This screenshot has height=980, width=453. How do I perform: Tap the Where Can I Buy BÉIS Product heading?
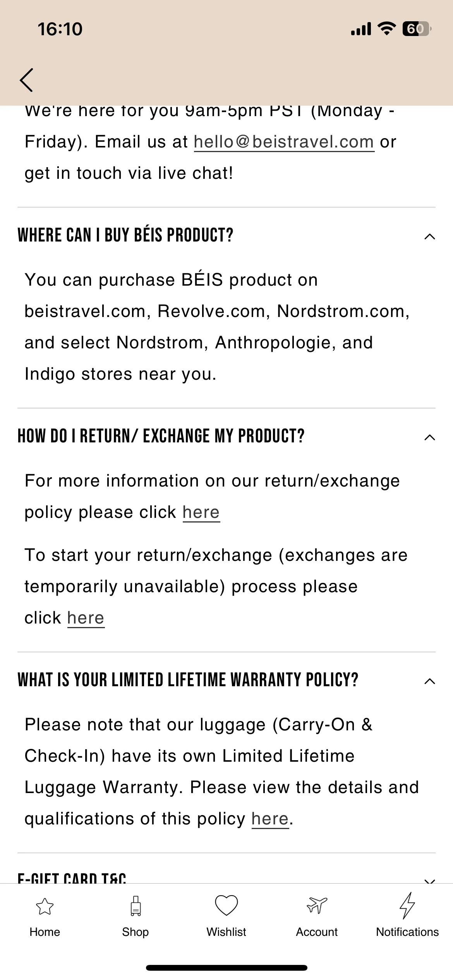(125, 235)
